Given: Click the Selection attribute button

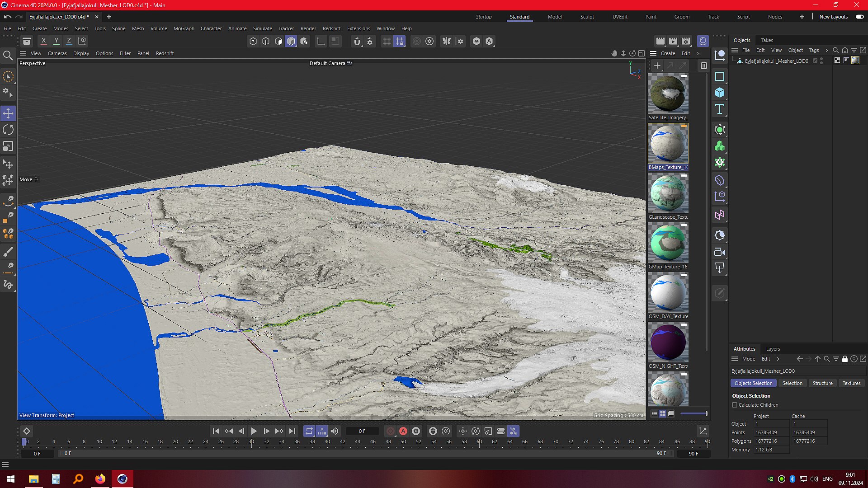Looking at the screenshot, I should click(792, 383).
